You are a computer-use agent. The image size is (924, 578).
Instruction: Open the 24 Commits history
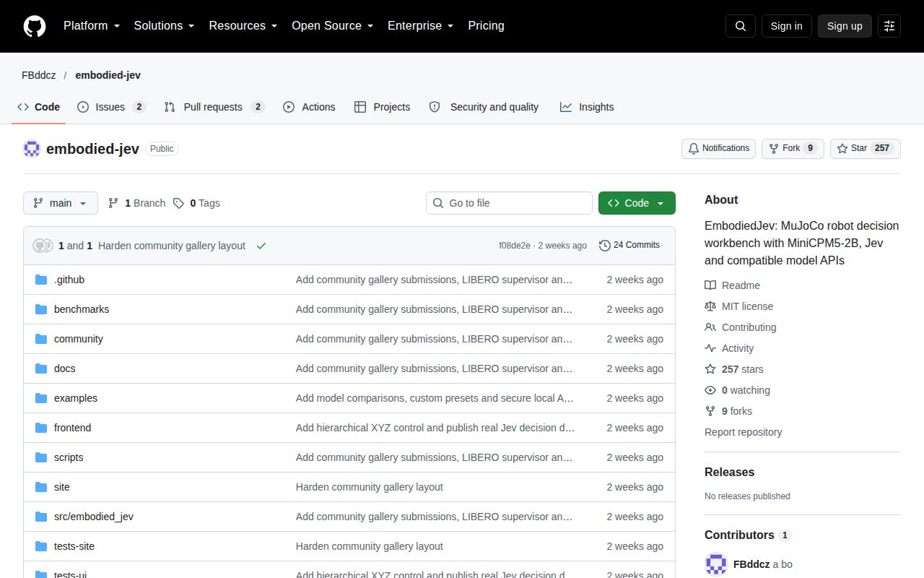click(629, 245)
